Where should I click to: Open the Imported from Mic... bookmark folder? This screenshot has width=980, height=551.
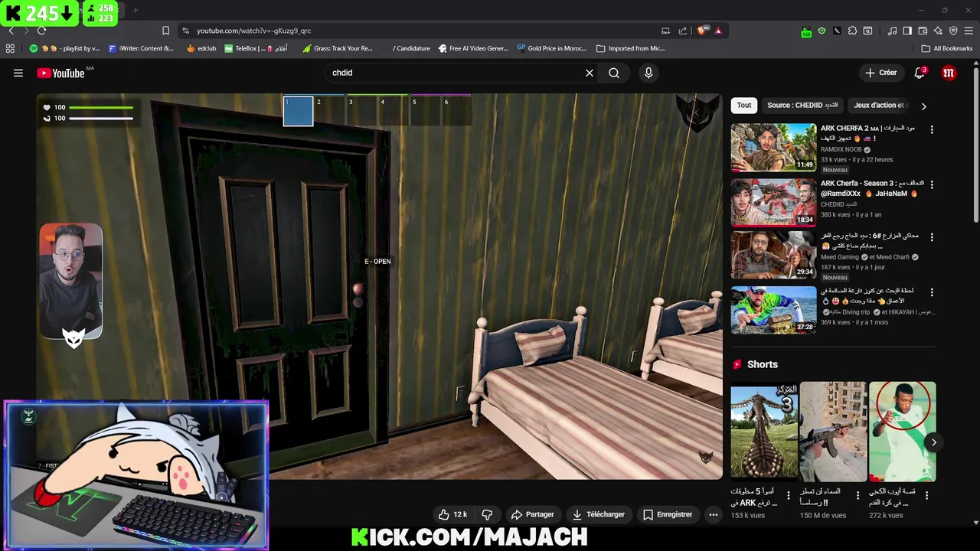coord(630,48)
